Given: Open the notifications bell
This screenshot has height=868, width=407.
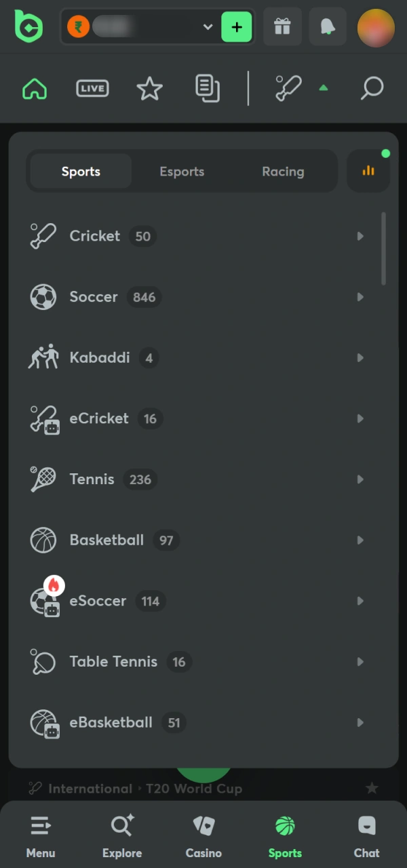Looking at the screenshot, I should click(328, 27).
